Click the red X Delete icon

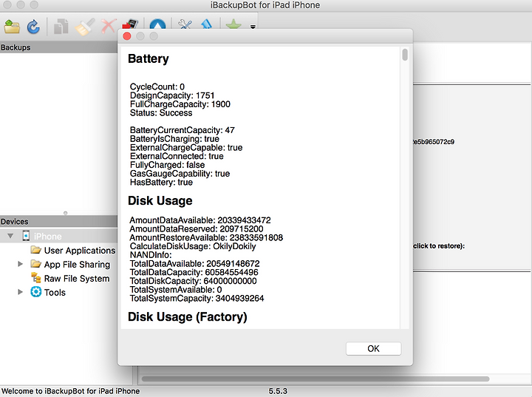coord(109,26)
